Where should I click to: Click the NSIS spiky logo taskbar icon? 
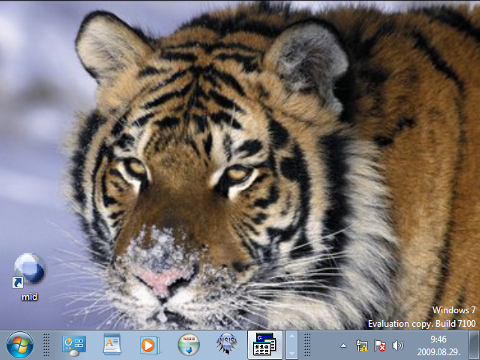click(x=227, y=344)
